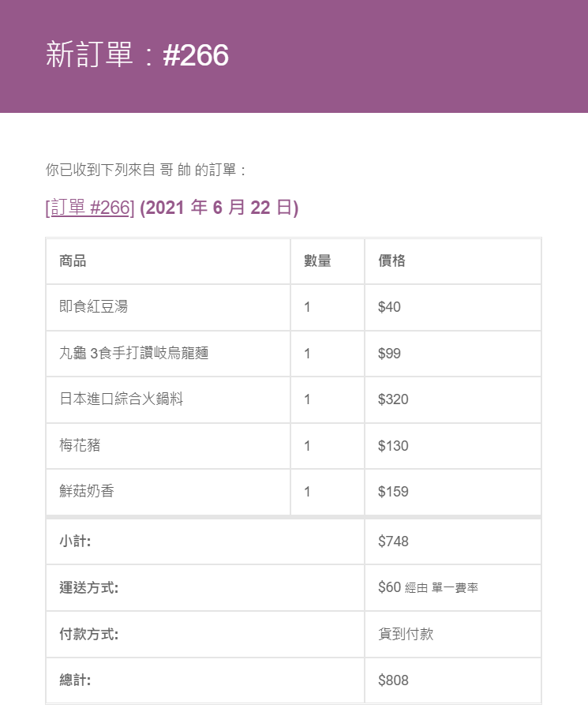Select the 丸龜 3食手打讚岐烏龍麵 product name
Viewport: 588px width, 727px height.
click(133, 353)
